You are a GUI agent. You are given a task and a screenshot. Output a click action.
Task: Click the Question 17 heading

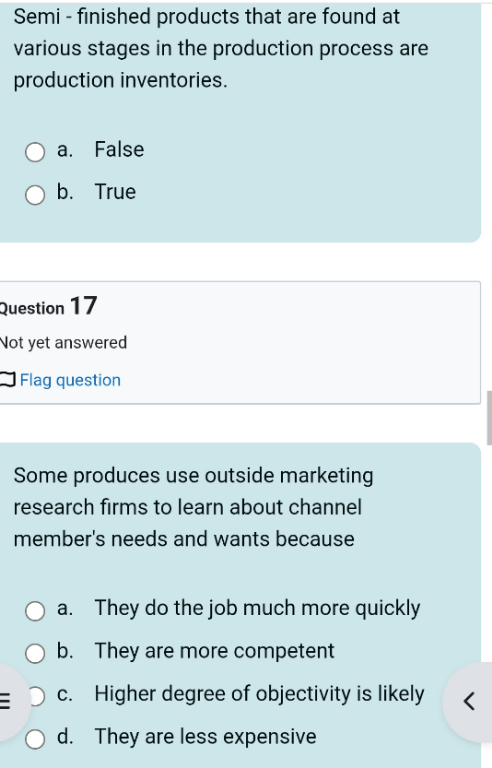click(x=48, y=307)
